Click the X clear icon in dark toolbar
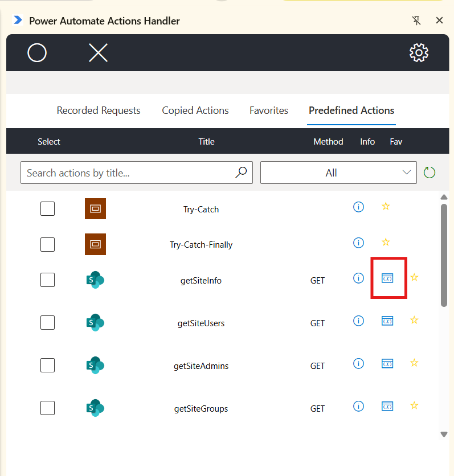The height and width of the screenshot is (476, 454). tap(98, 52)
